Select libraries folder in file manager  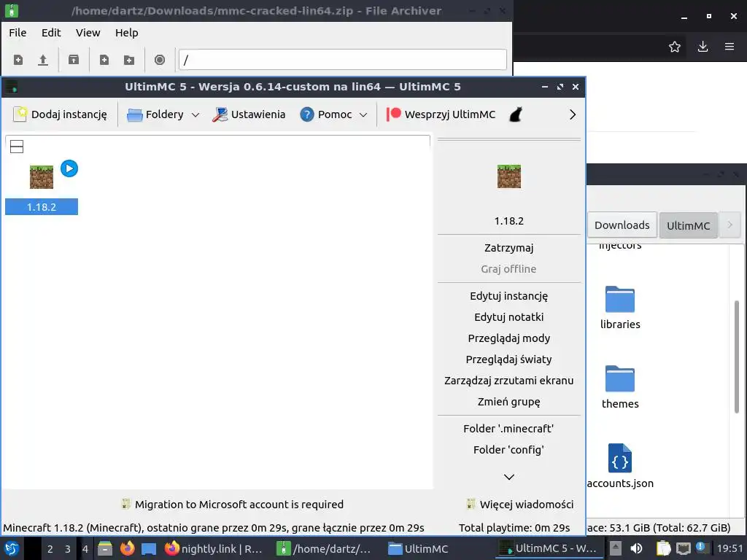(620, 308)
